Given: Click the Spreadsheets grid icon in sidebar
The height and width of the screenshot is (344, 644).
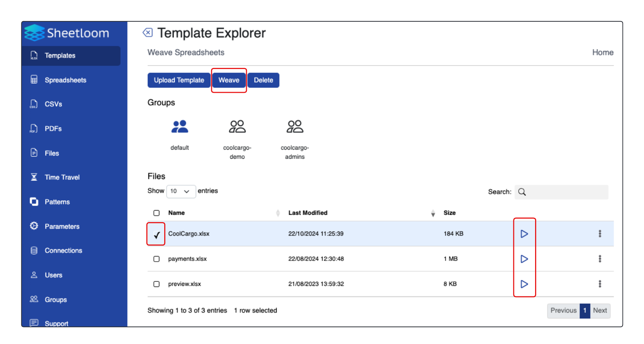Looking at the screenshot, I should [x=34, y=80].
